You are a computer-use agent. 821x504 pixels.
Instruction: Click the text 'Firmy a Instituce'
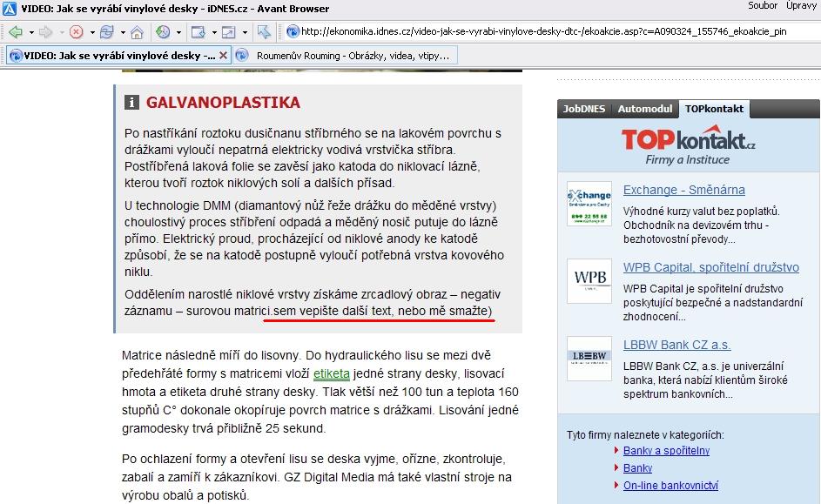click(687, 159)
